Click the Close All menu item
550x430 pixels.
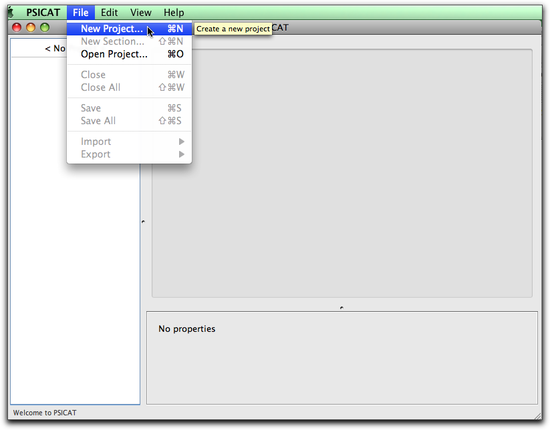coord(129,87)
